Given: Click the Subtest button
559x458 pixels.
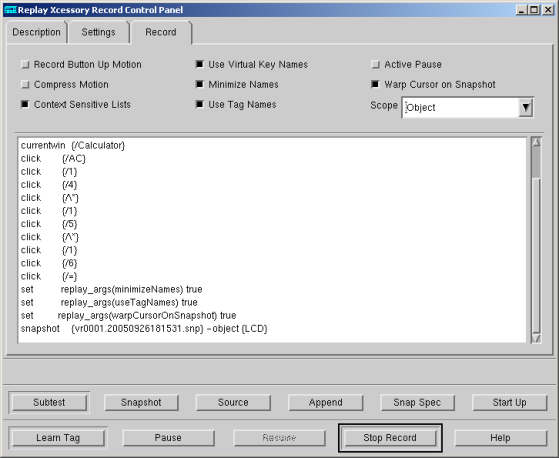Looking at the screenshot, I should click(x=49, y=402).
